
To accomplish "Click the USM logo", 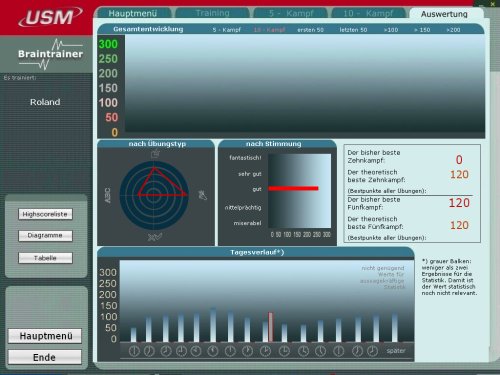I will 50,17.
